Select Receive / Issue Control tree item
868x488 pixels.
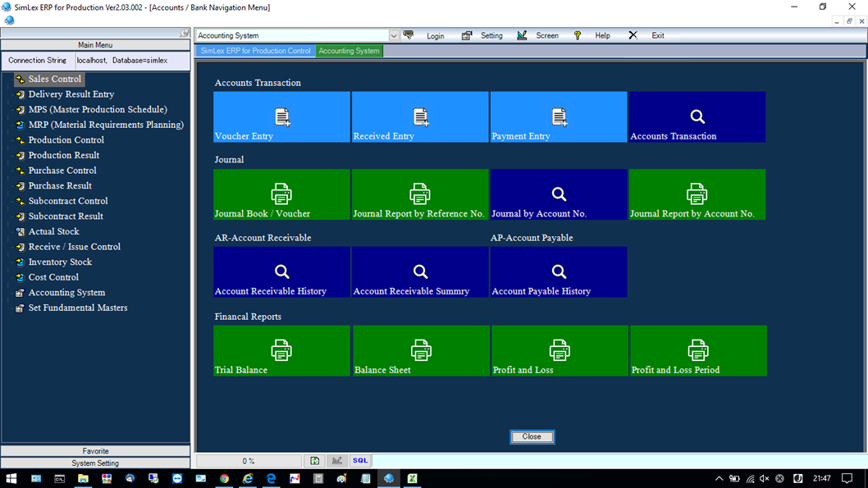point(74,247)
